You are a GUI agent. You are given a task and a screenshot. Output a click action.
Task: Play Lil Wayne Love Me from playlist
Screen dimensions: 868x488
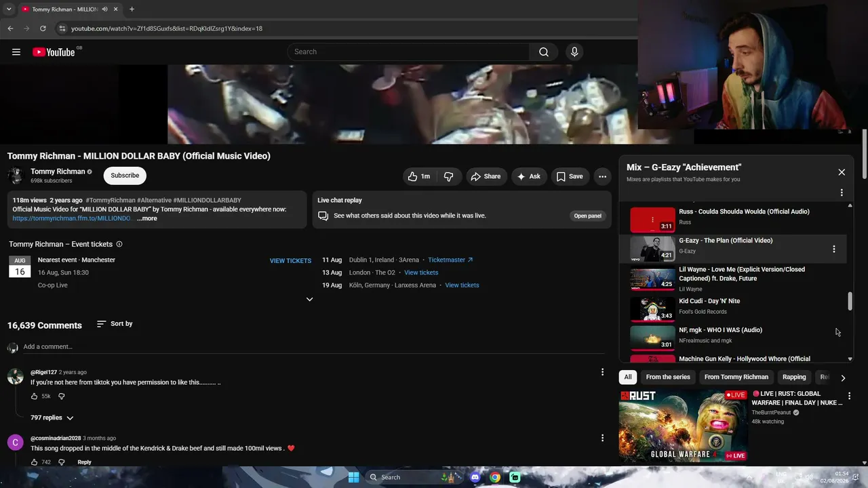tap(732, 279)
